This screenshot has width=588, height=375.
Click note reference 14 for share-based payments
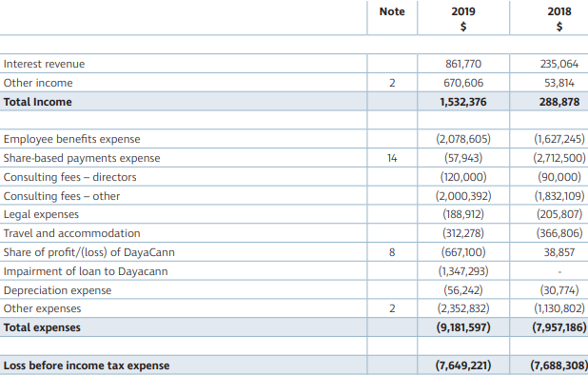(x=392, y=158)
